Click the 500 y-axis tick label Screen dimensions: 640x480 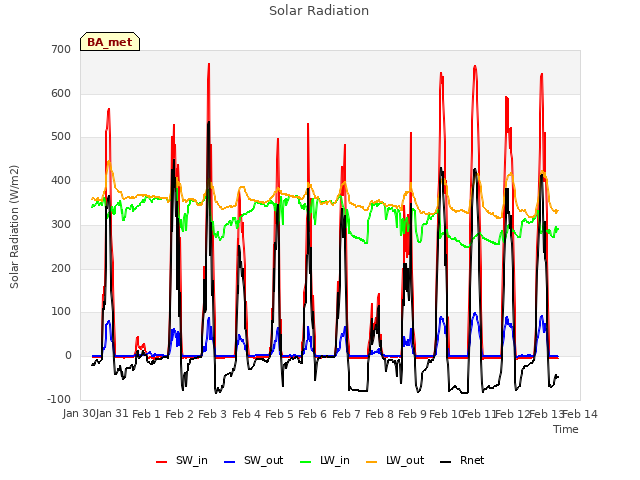click(x=61, y=137)
